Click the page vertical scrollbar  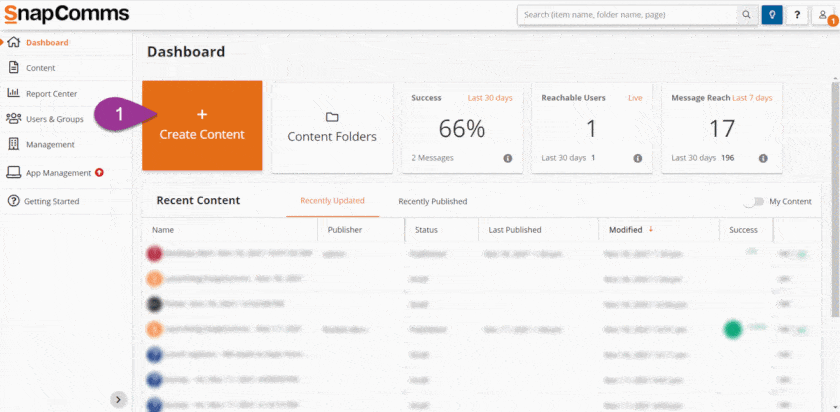click(x=835, y=199)
